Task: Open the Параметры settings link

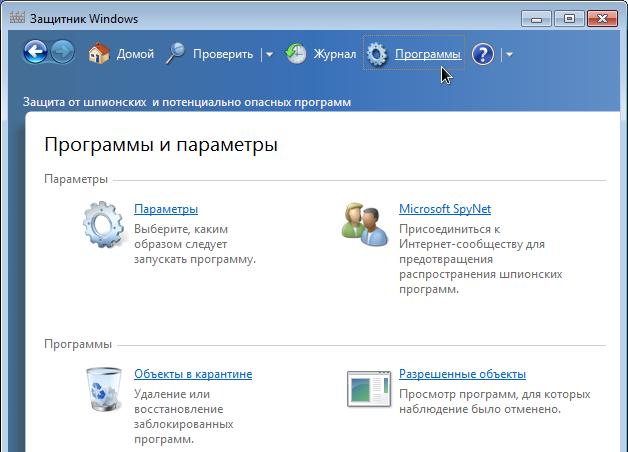Action: click(x=166, y=209)
